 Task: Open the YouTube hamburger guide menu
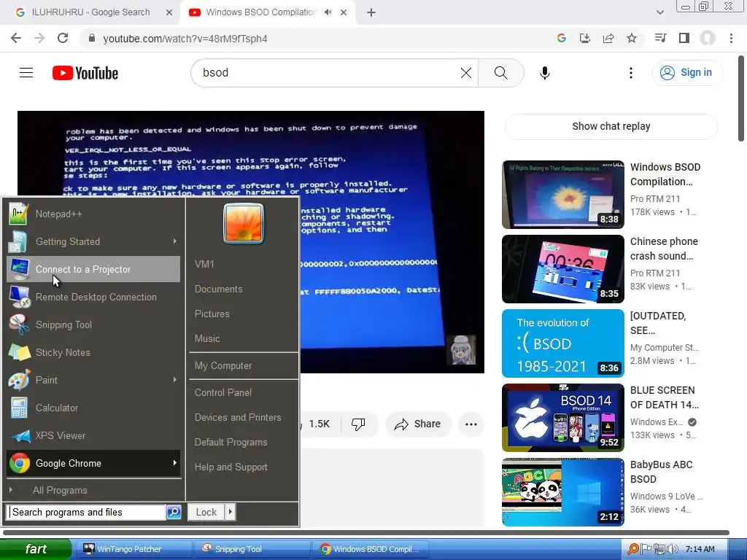click(x=26, y=72)
